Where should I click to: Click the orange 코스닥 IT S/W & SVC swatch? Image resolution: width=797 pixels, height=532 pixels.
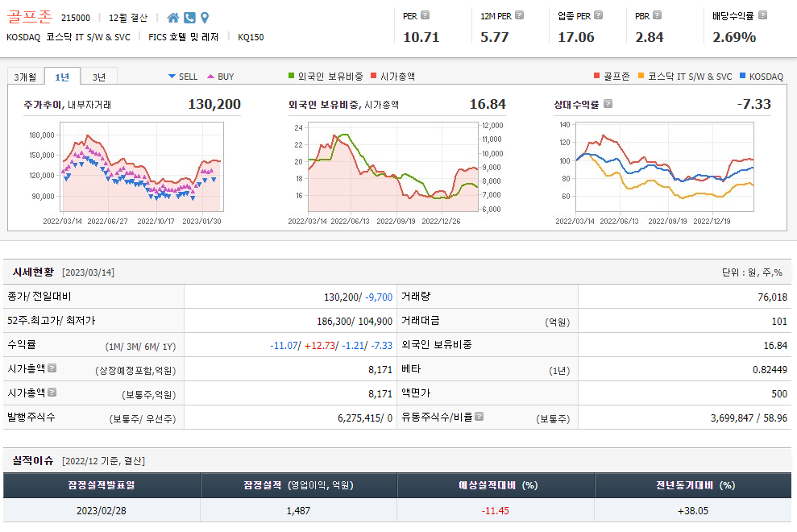click(641, 76)
